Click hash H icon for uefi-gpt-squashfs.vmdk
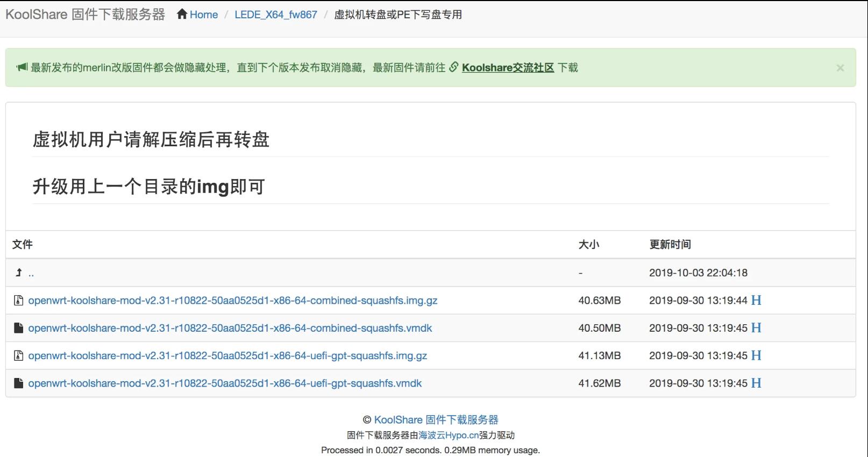The height and width of the screenshot is (457, 868). 756,383
